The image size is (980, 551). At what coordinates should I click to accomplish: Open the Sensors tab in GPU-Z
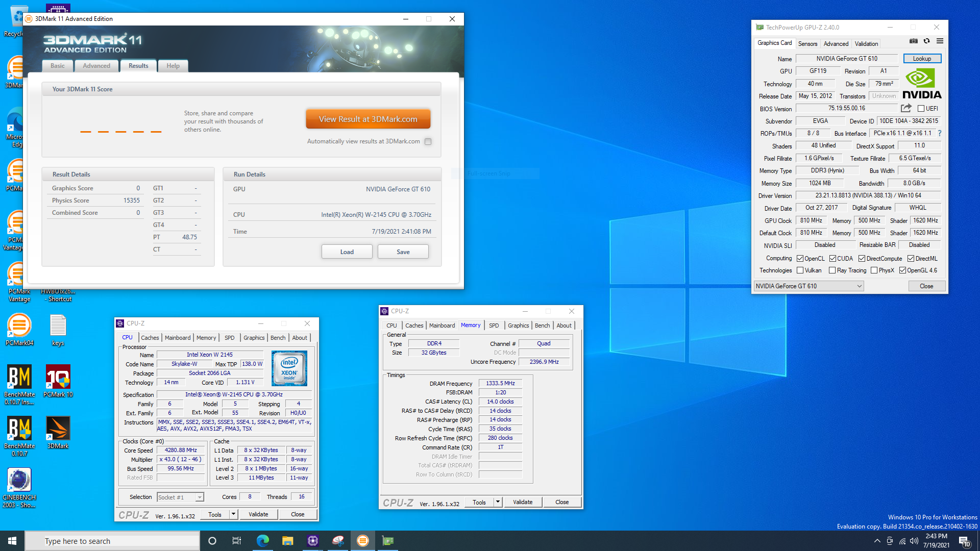click(x=807, y=44)
